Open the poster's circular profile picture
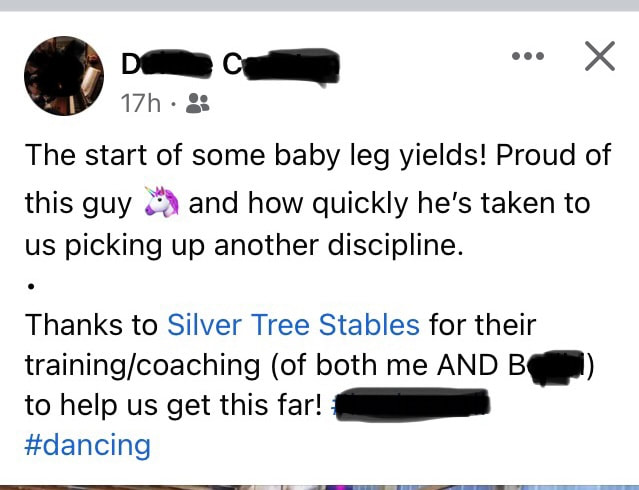The width and height of the screenshot is (639, 490). coord(64,76)
